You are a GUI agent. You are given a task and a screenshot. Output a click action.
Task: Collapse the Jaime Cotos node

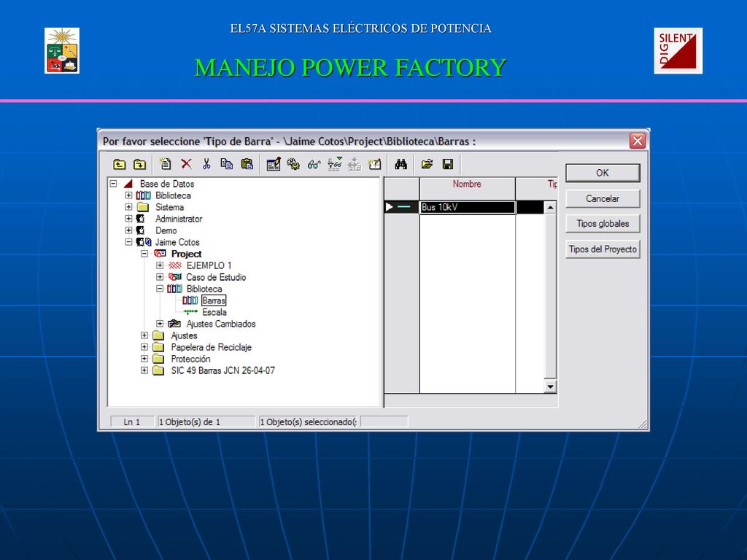coord(128,242)
